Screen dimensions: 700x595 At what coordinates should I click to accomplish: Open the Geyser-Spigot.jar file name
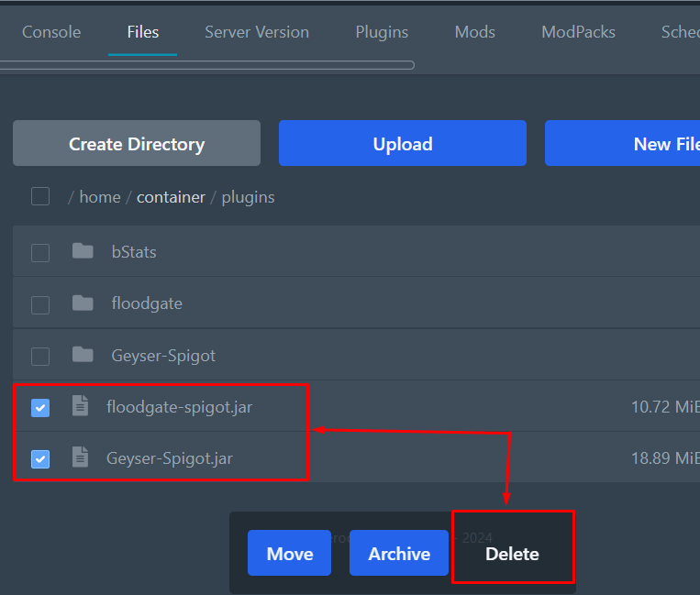click(x=170, y=458)
